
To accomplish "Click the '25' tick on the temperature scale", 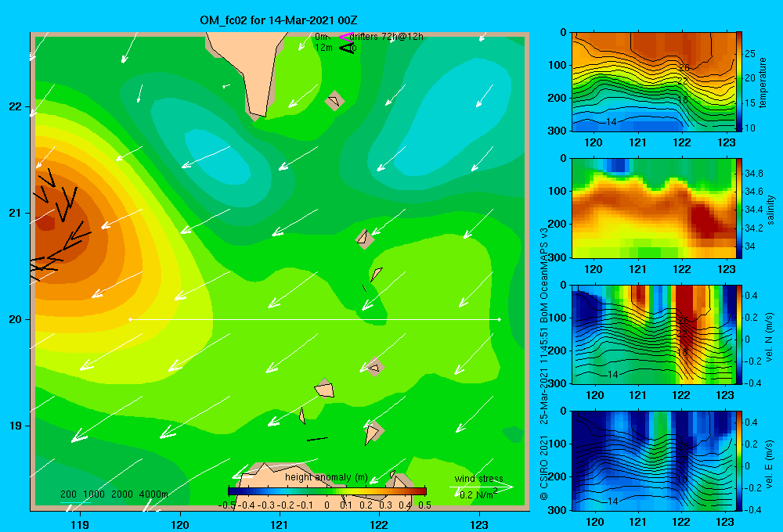I will 750,53.
